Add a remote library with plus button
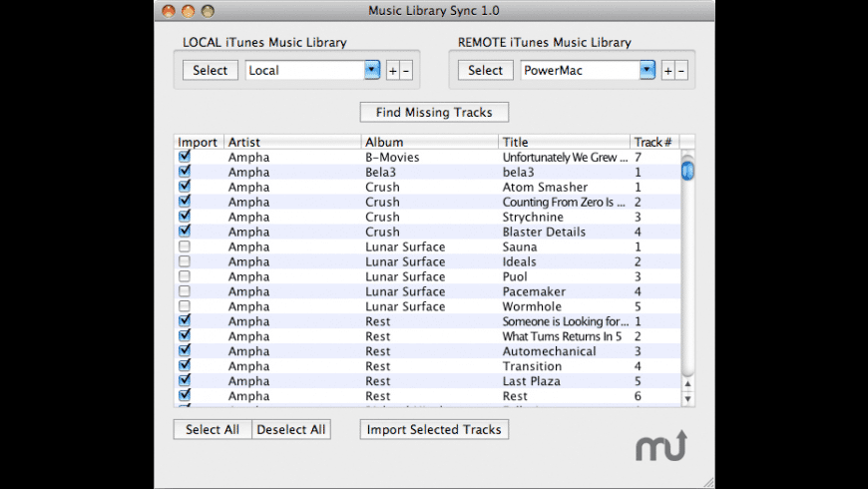Screen dimensions: 868x489 click(667, 71)
